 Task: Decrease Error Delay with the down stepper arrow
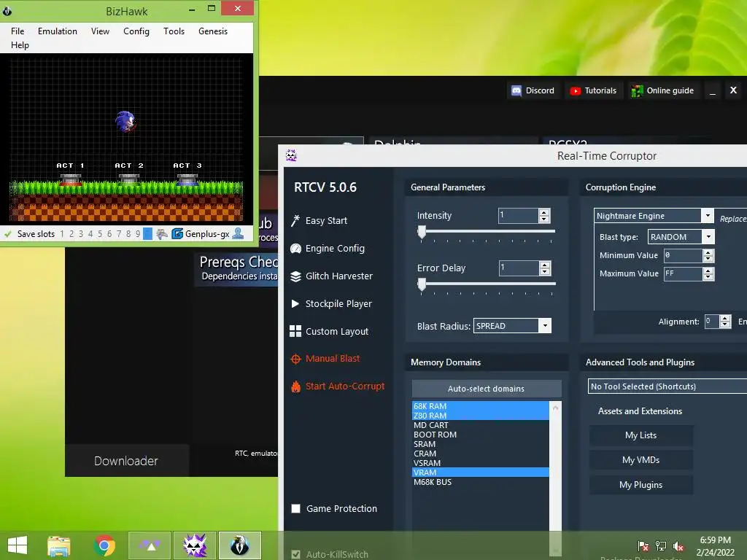click(x=544, y=272)
